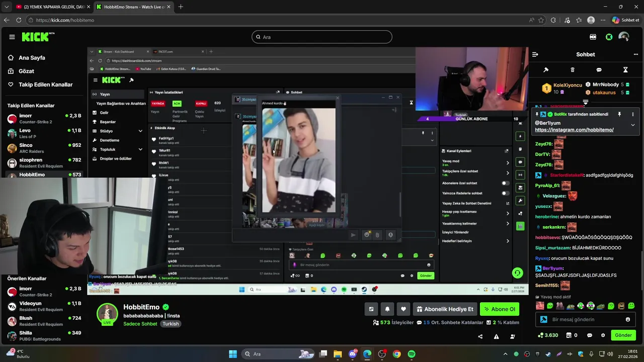Screen dimensions: 644x362
Task: Open a new browser tab
Action: click(181, 7)
